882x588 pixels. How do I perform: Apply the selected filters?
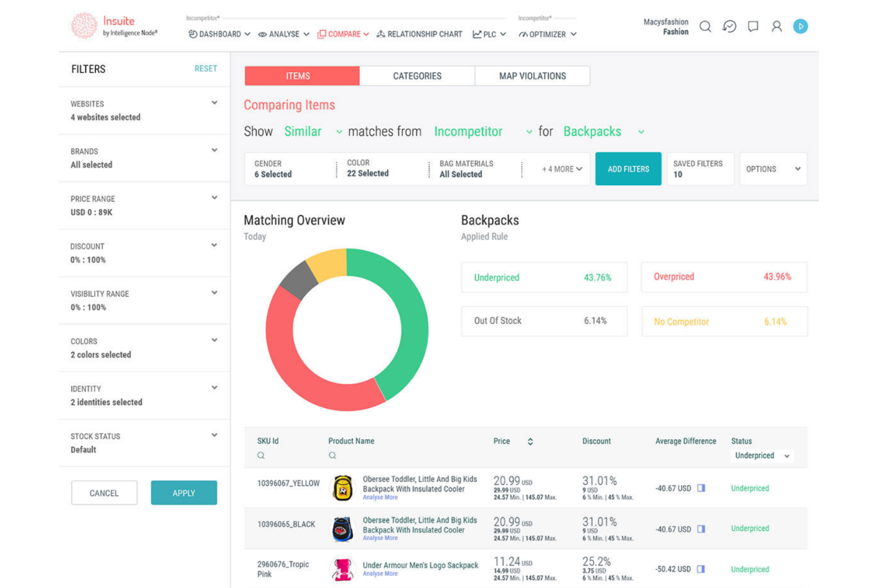(x=184, y=493)
